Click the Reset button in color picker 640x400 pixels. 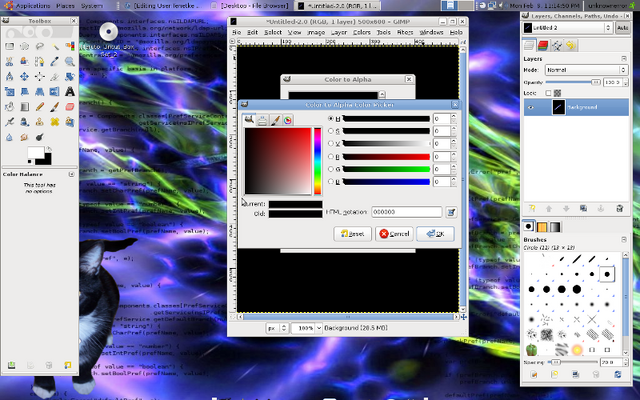(352, 234)
